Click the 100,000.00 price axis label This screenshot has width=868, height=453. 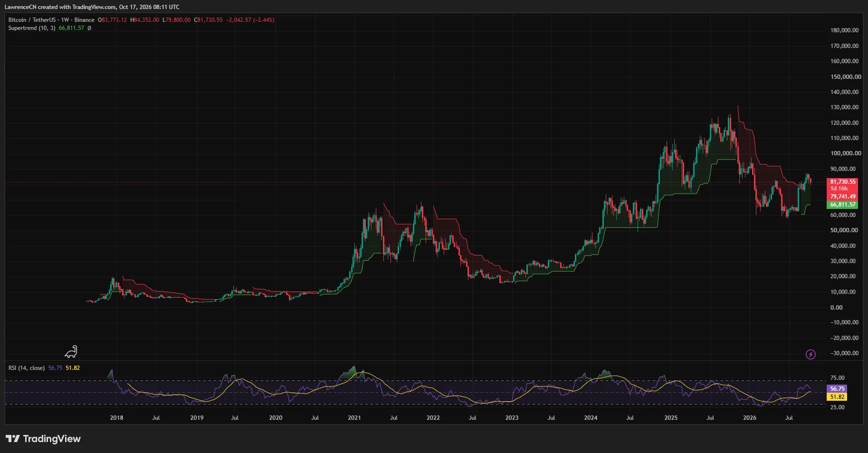tap(846, 153)
